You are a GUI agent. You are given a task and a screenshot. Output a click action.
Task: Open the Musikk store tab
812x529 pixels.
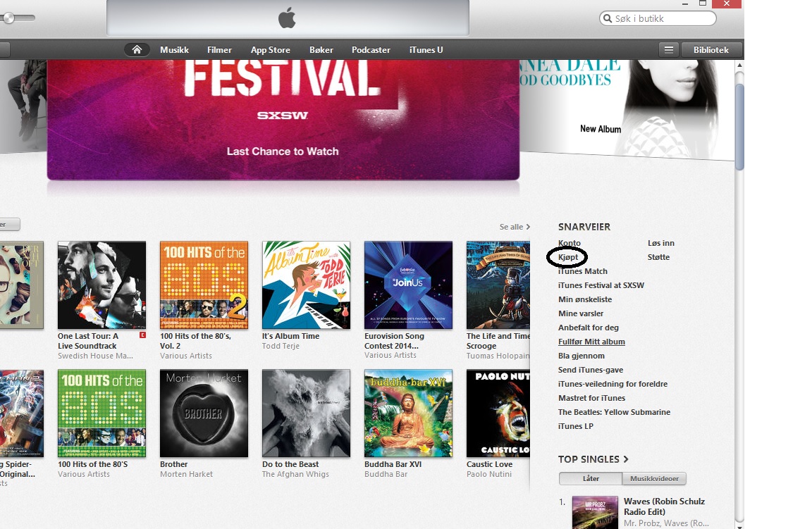(x=174, y=50)
